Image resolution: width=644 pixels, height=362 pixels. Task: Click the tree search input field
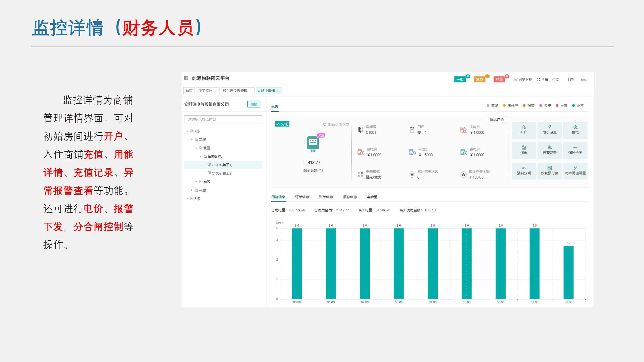tap(223, 119)
